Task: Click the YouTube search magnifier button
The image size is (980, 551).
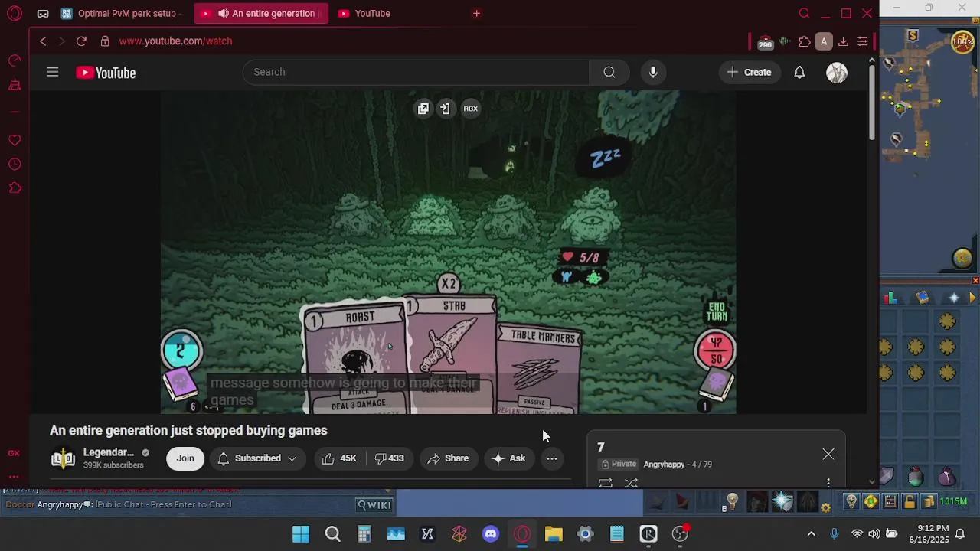Action: click(x=609, y=72)
